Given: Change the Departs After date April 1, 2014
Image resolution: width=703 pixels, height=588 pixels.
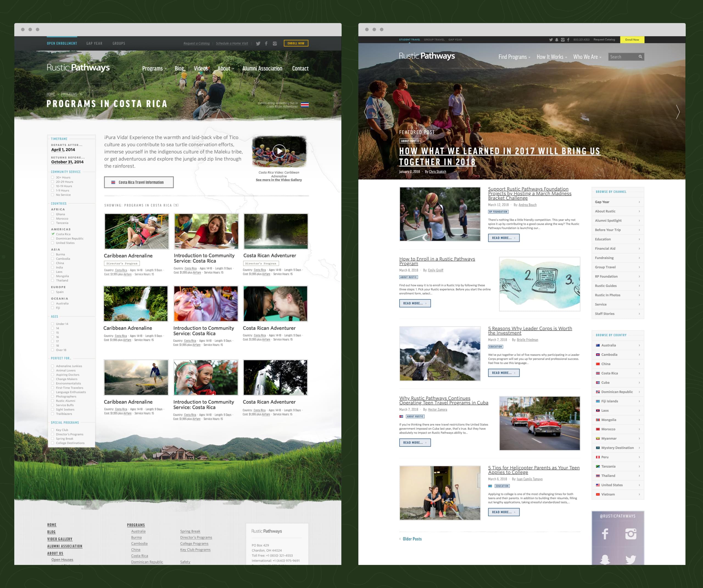Looking at the screenshot, I should [x=63, y=150].
